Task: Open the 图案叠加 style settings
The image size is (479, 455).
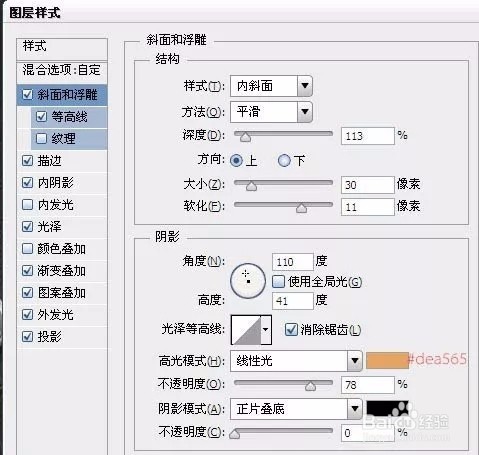Action: point(61,293)
